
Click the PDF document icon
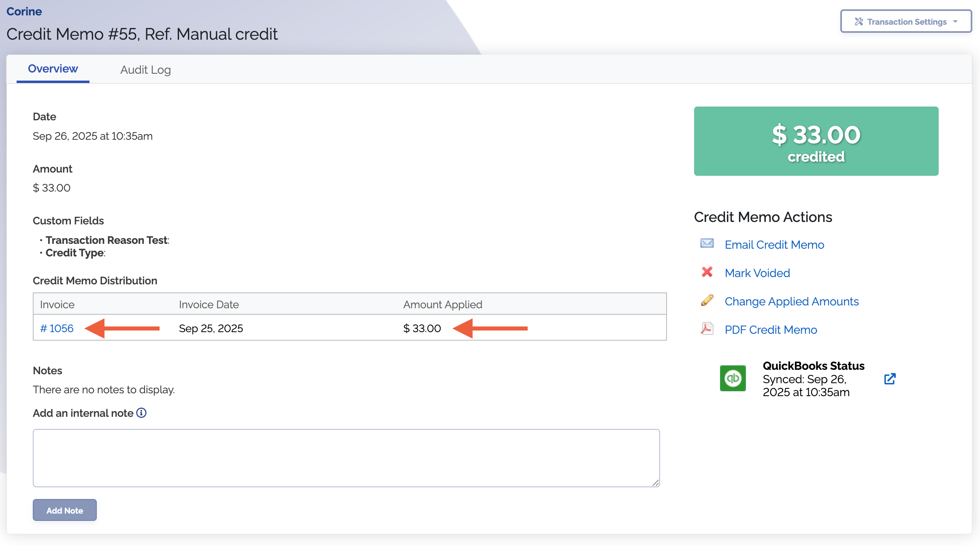tap(707, 328)
